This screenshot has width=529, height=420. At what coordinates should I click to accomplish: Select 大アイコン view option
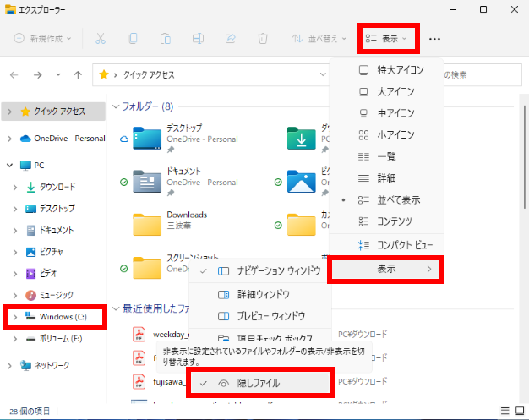point(387,91)
